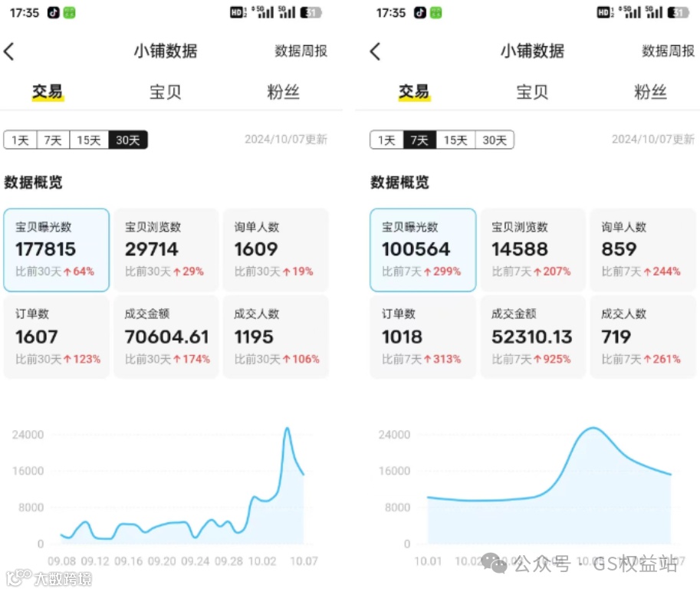The height and width of the screenshot is (592, 700).
Task: Tap back arrow on right phone screen
Action: tap(376, 51)
